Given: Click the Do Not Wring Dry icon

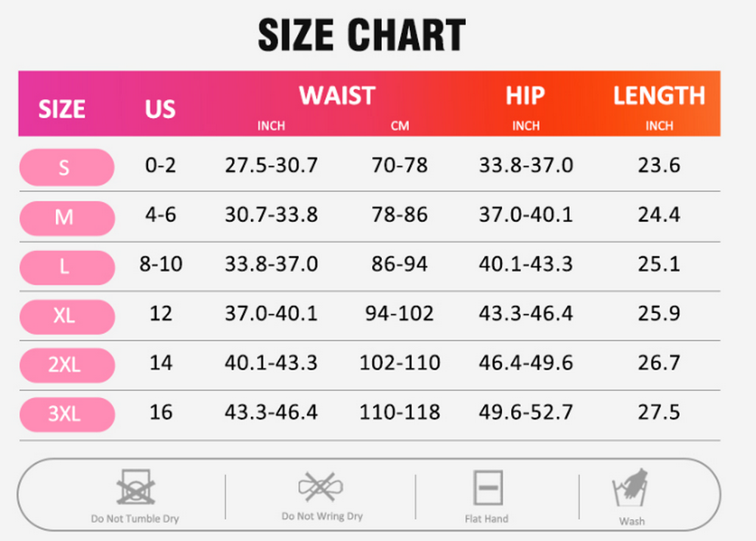Looking at the screenshot, I should tap(321, 487).
